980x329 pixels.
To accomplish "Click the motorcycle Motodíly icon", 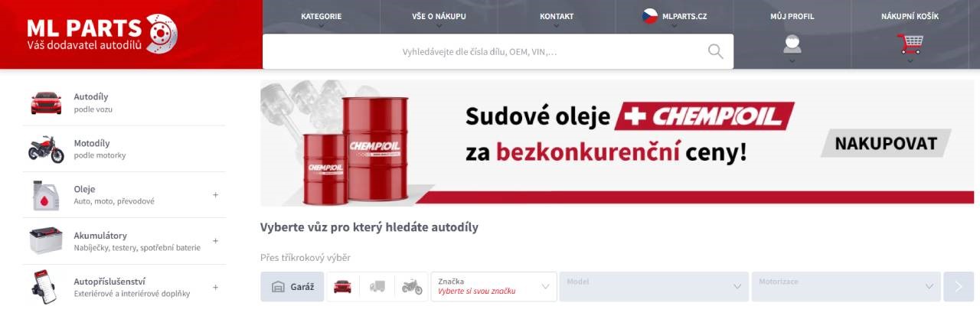I will tap(46, 148).
